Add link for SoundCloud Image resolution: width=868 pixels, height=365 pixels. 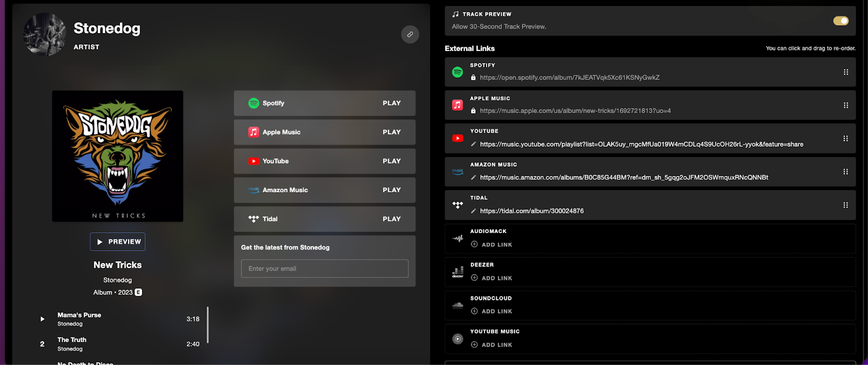pos(492,311)
